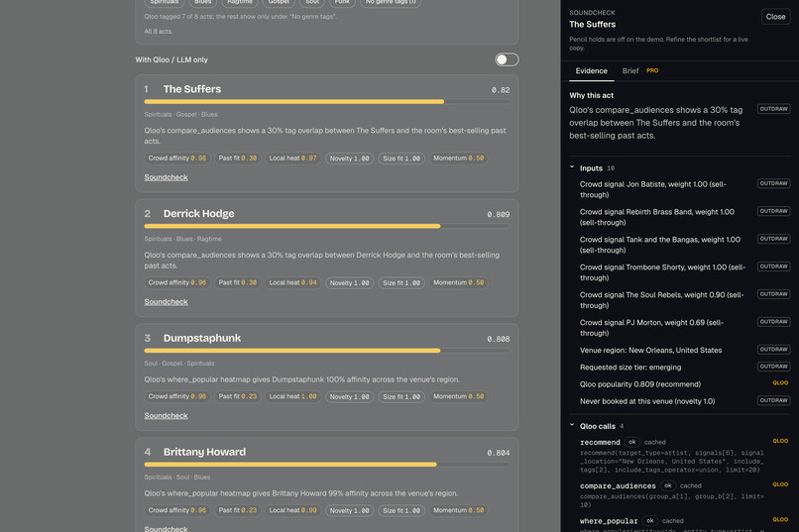Click the Crowd affinity 0.98 chip
This screenshot has width=799, height=532.
point(176,159)
